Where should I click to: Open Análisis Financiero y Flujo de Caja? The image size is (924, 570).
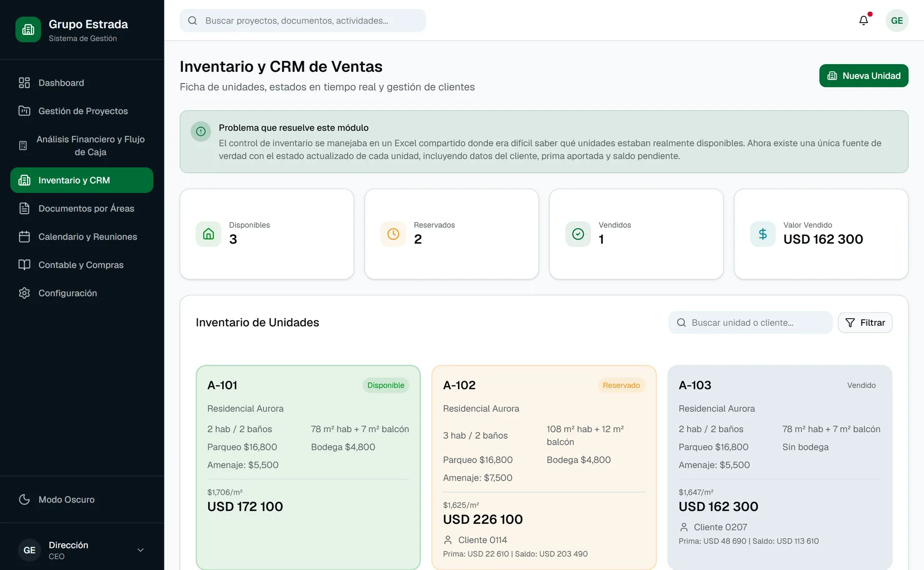pyautogui.click(x=82, y=146)
